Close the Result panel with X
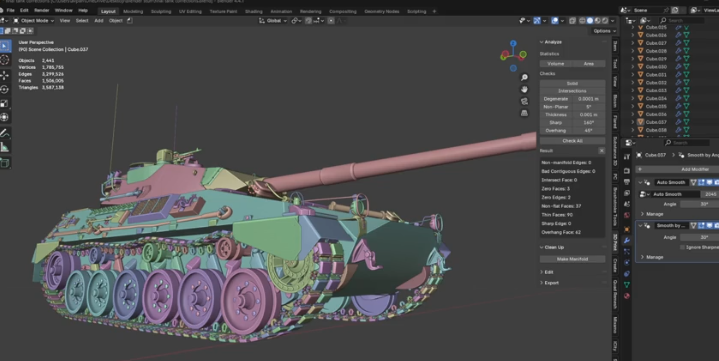This screenshot has height=361, width=719. (x=602, y=151)
